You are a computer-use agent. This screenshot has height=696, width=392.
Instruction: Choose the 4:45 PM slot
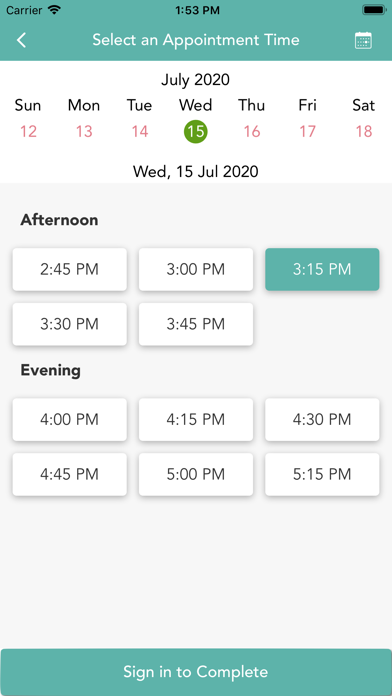click(70, 475)
